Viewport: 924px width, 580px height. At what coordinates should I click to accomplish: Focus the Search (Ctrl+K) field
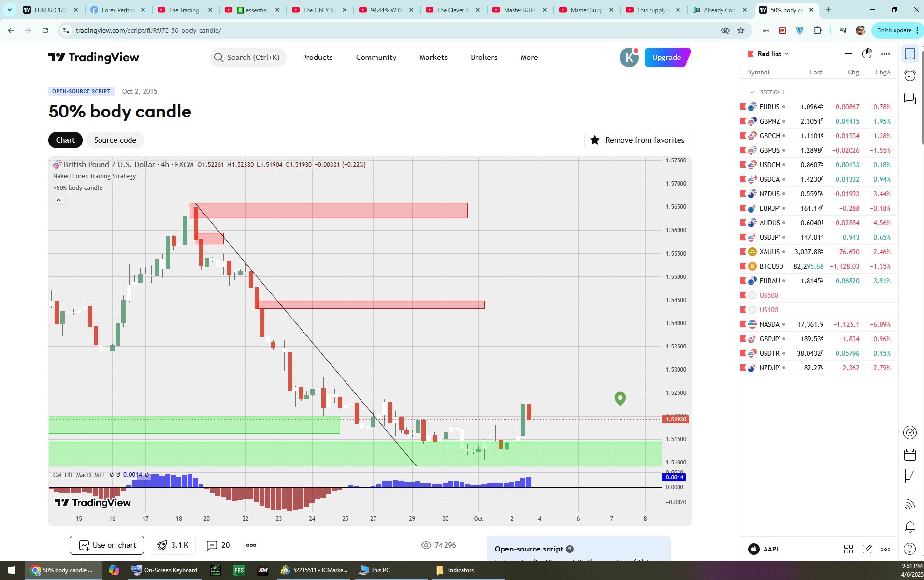(x=248, y=58)
